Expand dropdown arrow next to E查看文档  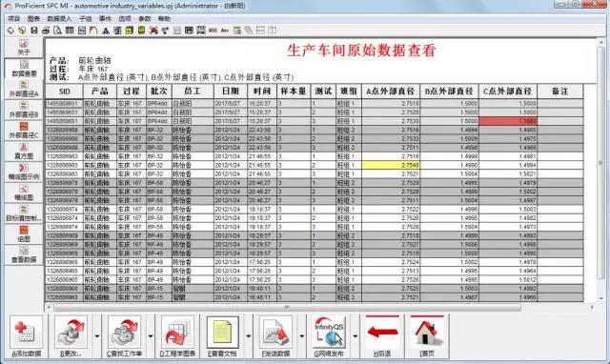point(249,336)
